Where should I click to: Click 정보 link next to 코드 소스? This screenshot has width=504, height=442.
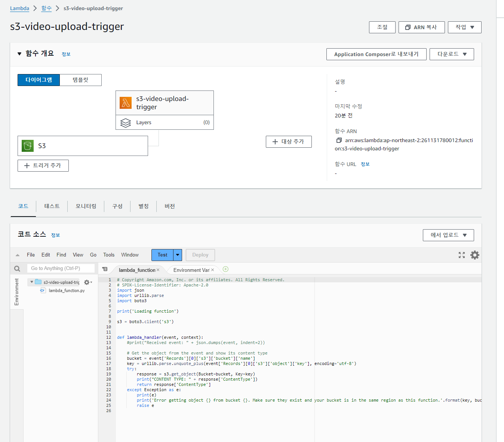point(55,235)
